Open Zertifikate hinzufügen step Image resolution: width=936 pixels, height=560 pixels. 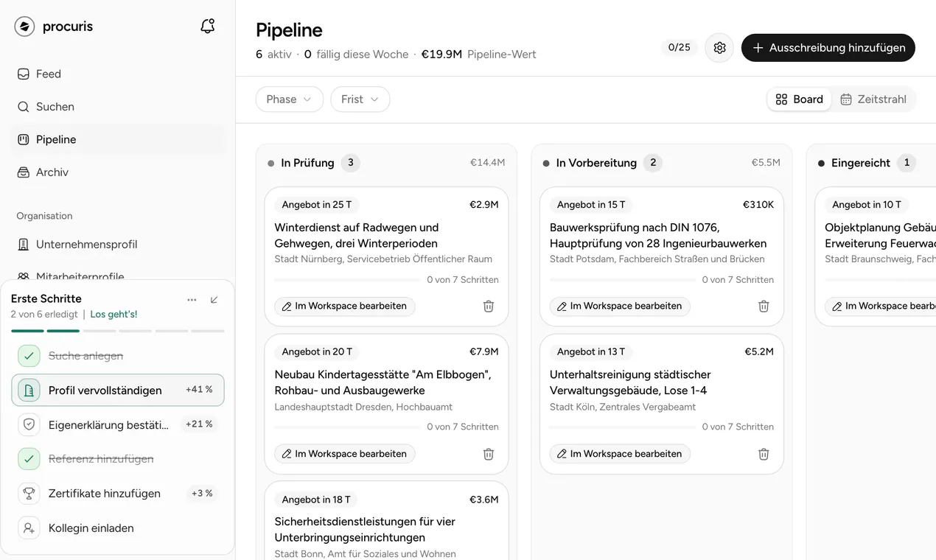tap(118, 494)
